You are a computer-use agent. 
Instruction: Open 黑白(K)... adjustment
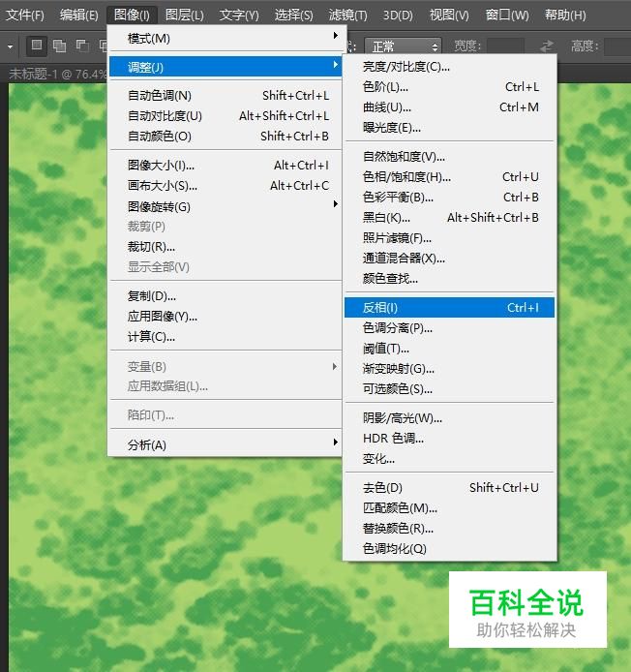click(x=449, y=218)
